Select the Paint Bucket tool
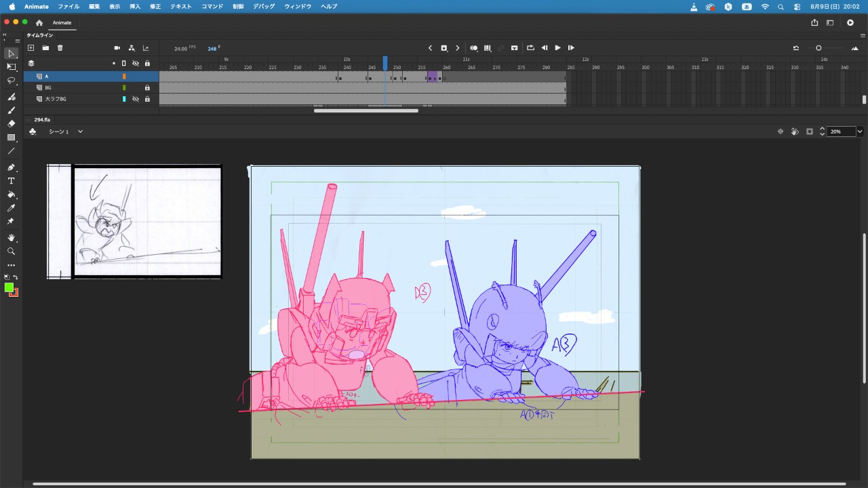 [12, 195]
